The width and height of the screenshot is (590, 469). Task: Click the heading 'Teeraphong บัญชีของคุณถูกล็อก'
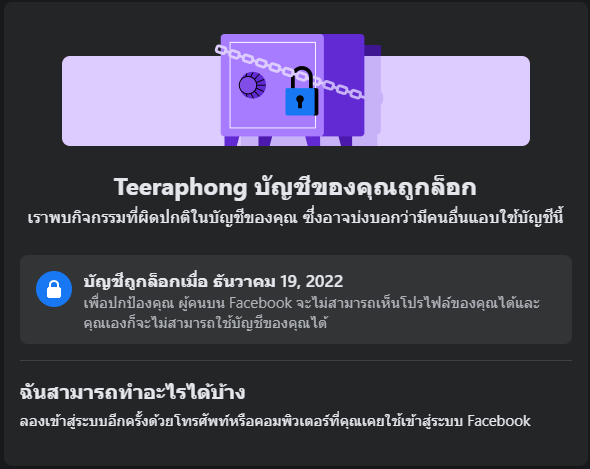click(x=295, y=187)
